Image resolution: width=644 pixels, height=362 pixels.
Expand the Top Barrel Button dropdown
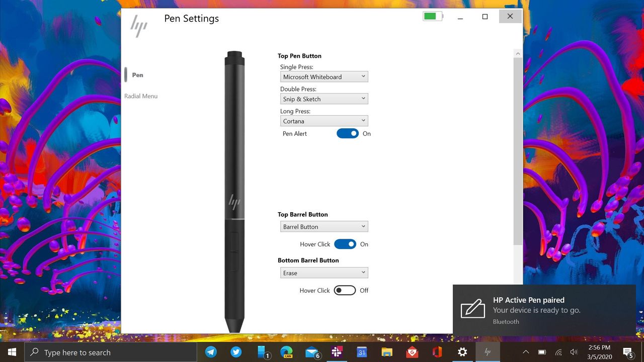(x=324, y=227)
